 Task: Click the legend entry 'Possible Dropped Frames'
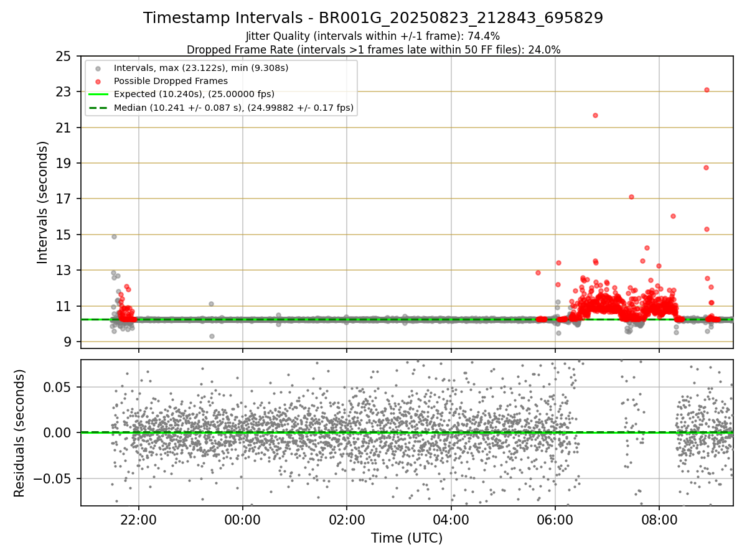pos(171,81)
